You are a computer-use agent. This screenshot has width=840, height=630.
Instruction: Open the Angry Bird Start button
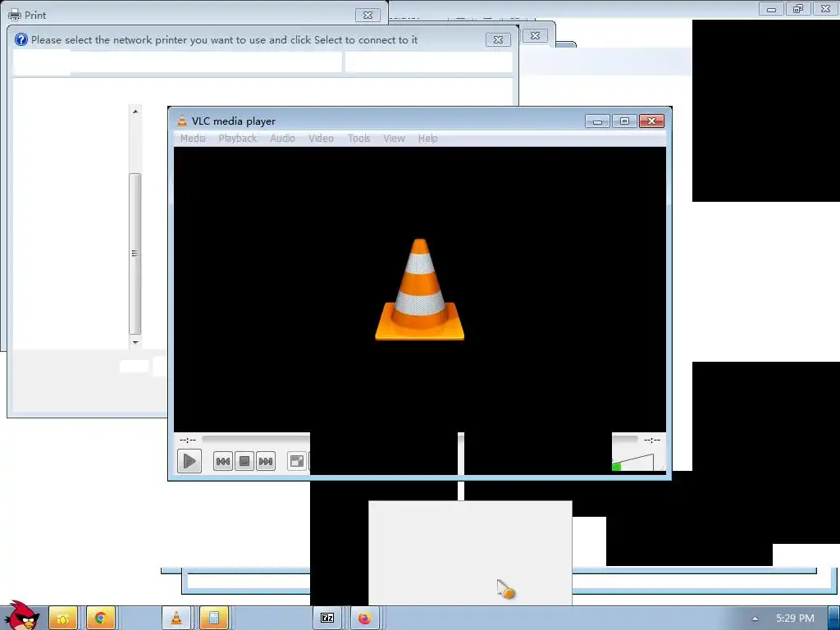pos(21,616)
